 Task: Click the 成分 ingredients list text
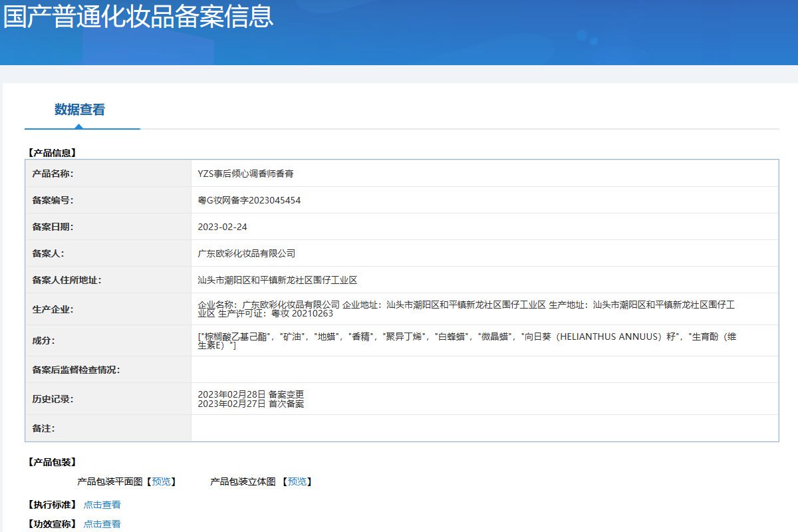465,340
